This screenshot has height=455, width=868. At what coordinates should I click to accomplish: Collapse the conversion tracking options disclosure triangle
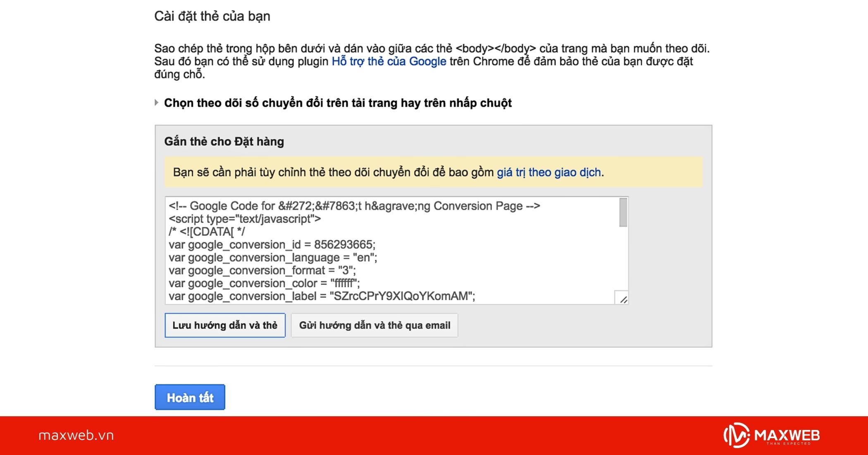point(157,102)
